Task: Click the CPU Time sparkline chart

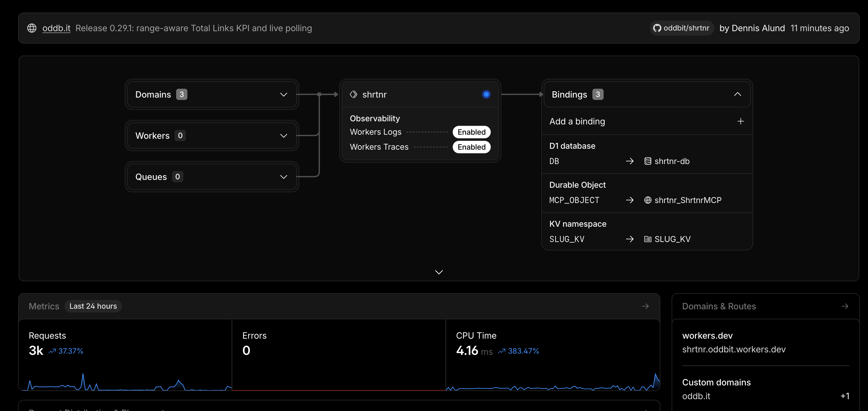Action: point(552,382)
